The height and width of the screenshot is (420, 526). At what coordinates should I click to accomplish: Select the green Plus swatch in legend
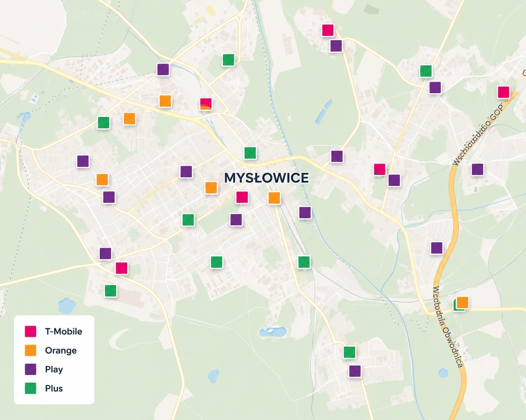30,389
